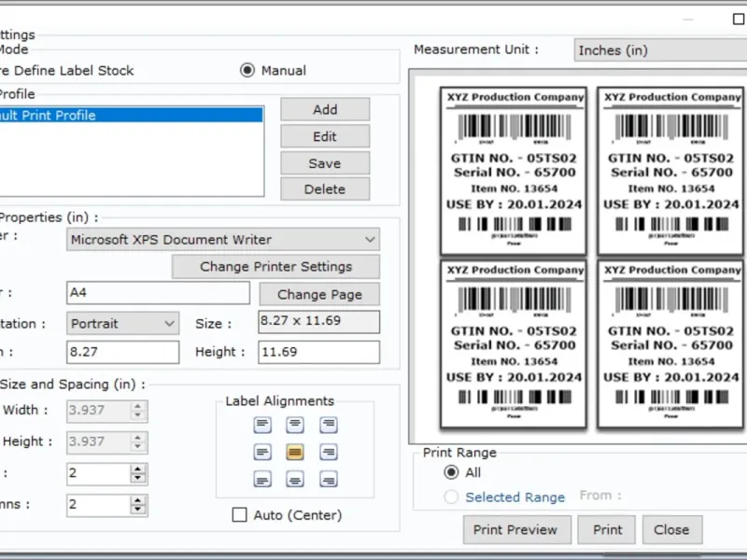Viewport: 747px width, 560px height.
Task: Enable the Auto (Center) checkbox
Action: 240,515
